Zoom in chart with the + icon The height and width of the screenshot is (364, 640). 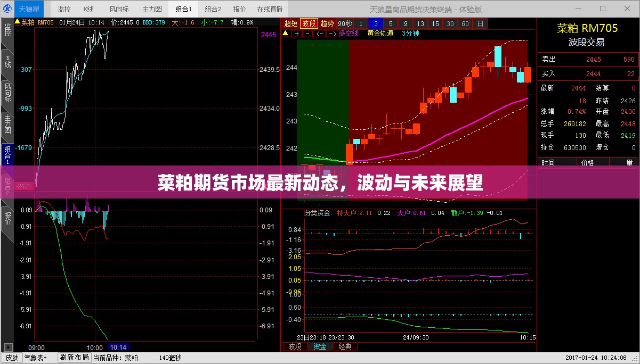297,33
